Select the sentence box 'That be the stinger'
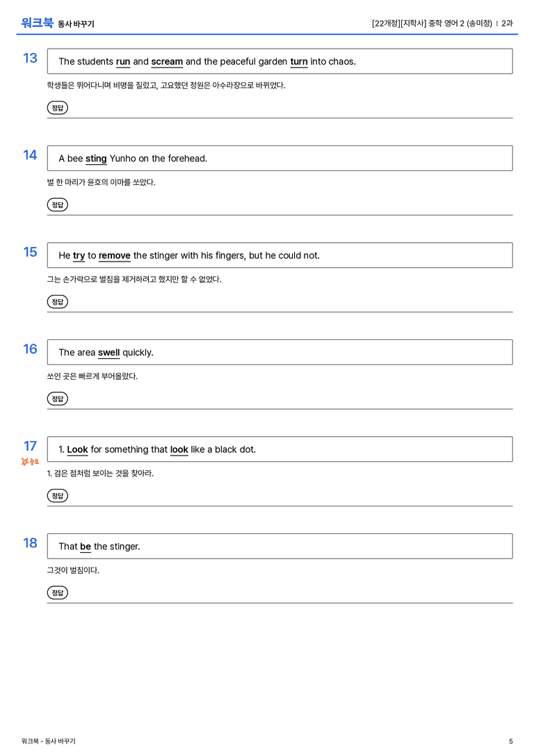Screen dimensions: 534x756 coord(280,546)
